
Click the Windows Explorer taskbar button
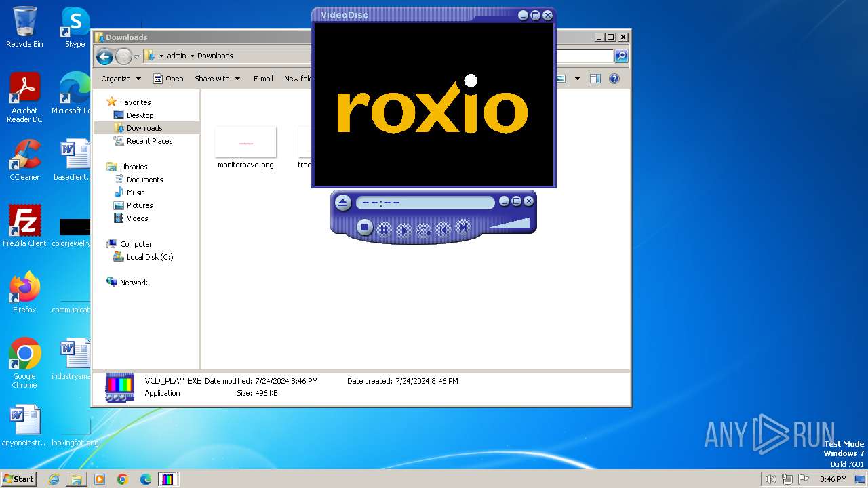click(x=77, y=479)
